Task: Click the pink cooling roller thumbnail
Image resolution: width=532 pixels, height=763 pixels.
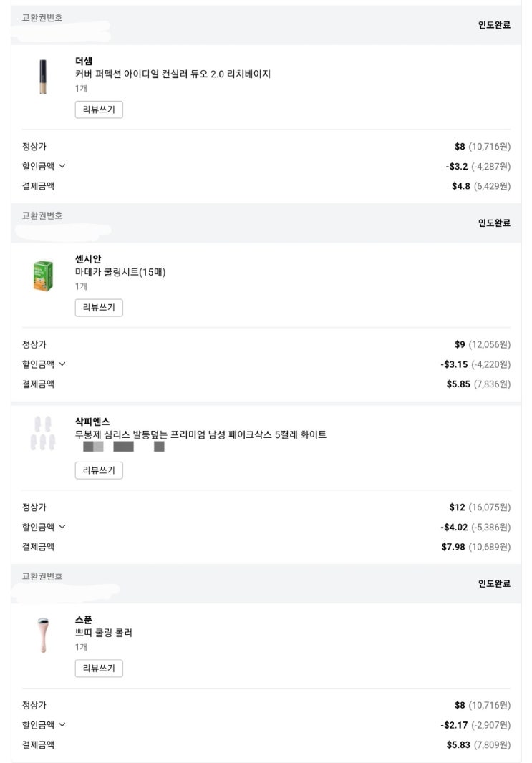Action: [x=43, y=636]
